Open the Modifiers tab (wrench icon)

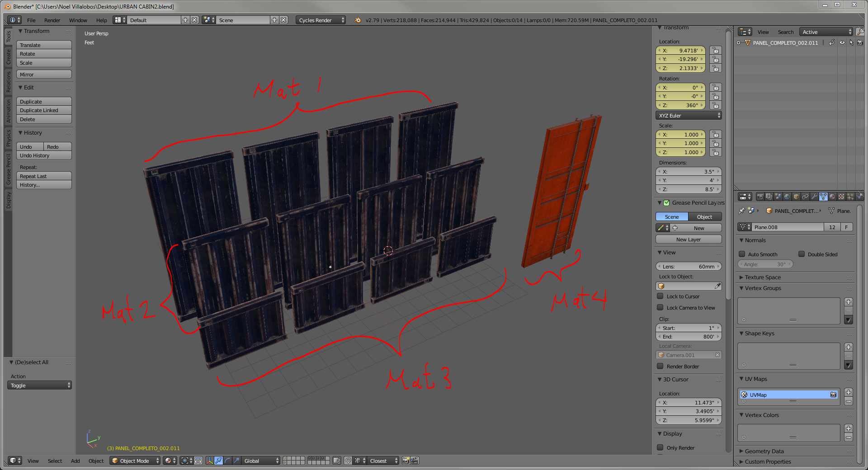tap(814, 197)
